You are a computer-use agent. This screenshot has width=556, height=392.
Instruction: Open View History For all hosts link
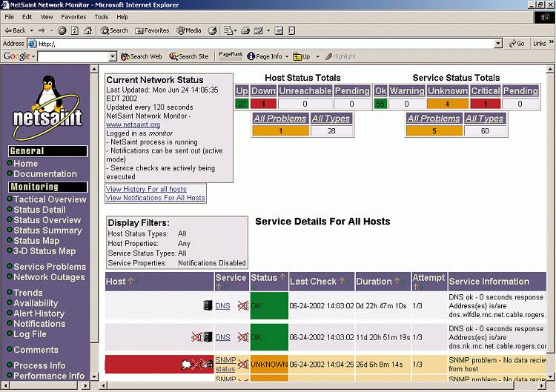(x=146, y=190)
